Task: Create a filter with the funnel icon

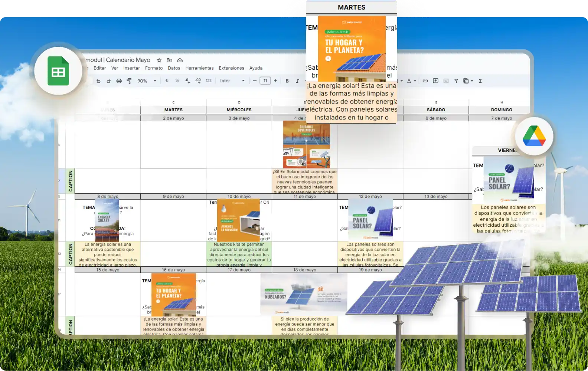Action: pos(456,81)
